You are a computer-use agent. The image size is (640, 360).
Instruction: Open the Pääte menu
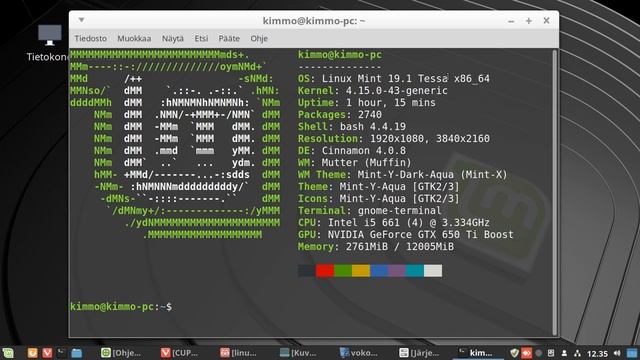[229, 38]
